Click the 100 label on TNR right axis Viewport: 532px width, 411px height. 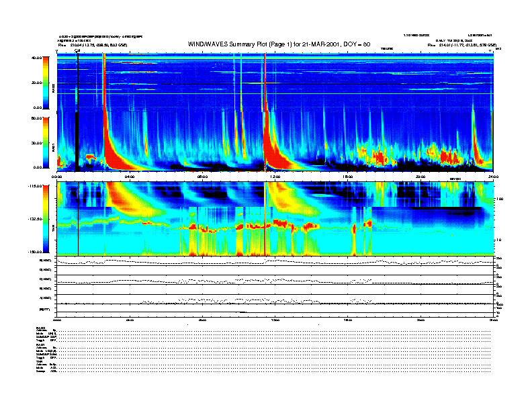(x=500, y=199)
